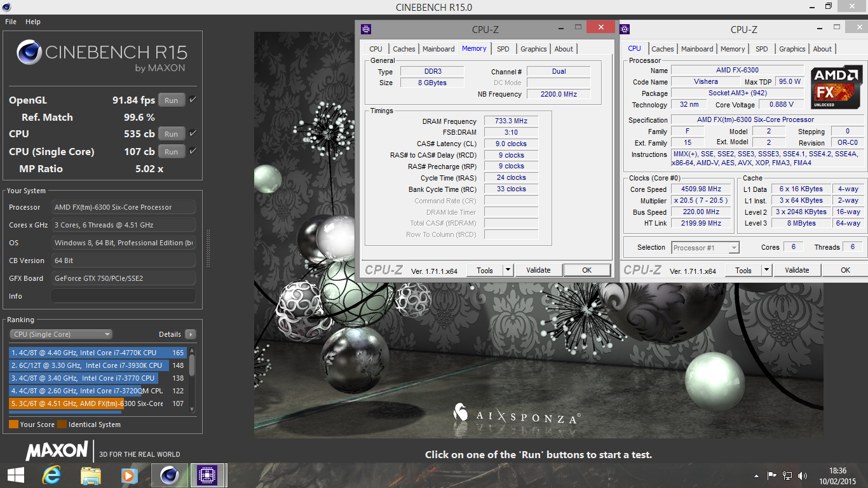Viewport: 868px width, 488px height.
Task: Toggle the OpenGL test checkbox
Action: tap(193, 100)
